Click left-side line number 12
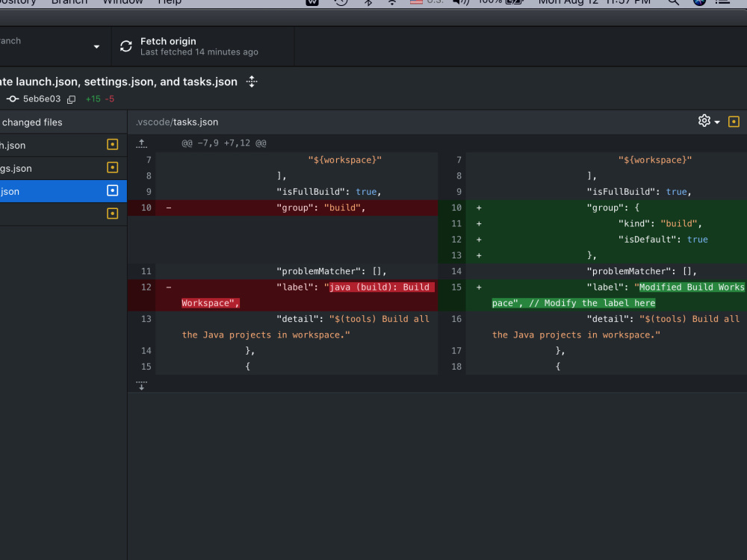This screenshot has height=560, width=747. 146,287
